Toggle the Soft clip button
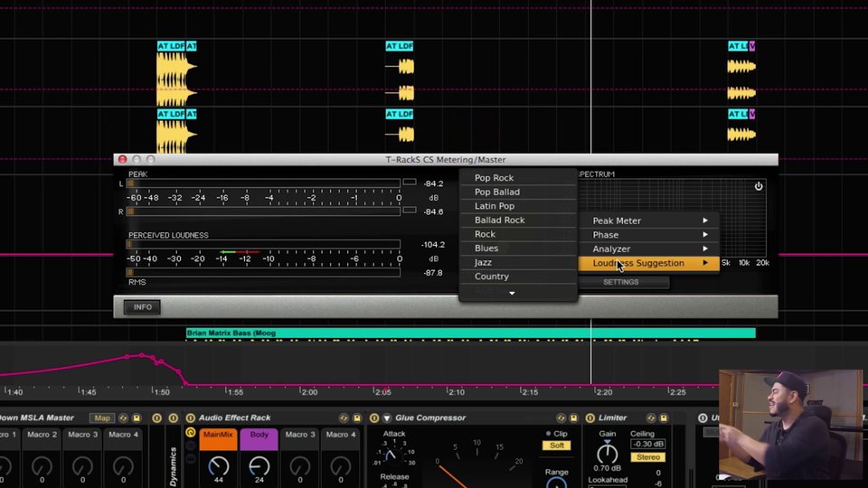This screenshot has height=488, width=868. 556,446
